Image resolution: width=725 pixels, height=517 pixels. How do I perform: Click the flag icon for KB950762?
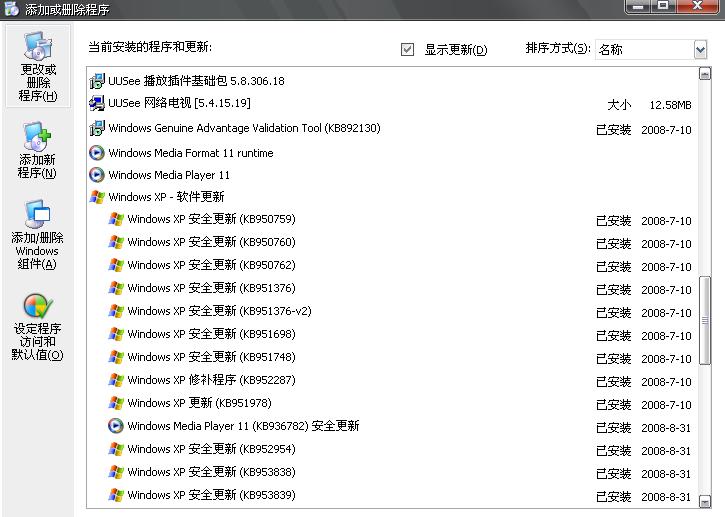point(116,265)
